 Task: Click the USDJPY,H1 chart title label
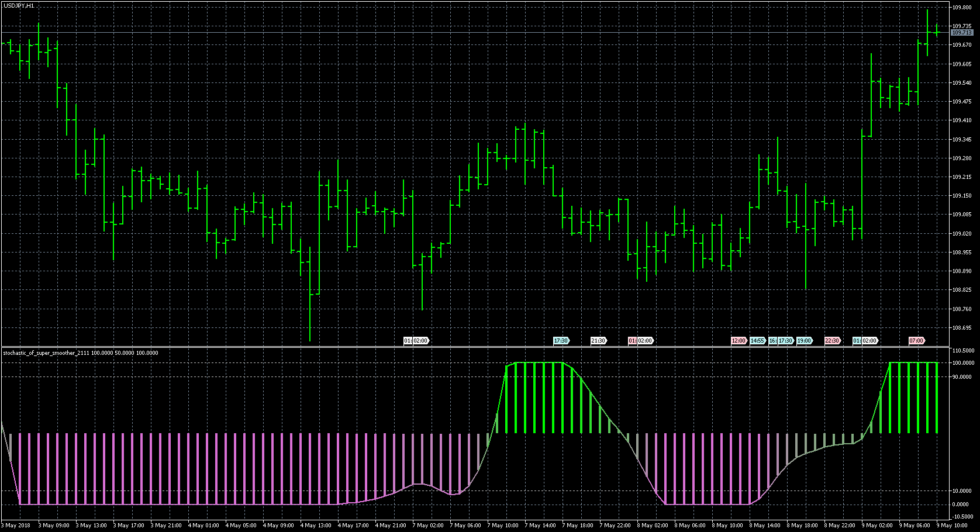coord(19,5)
